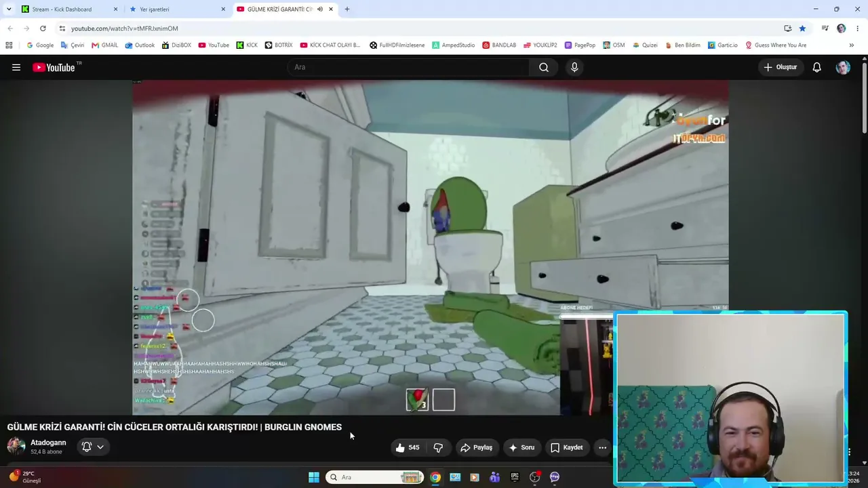The height and width of the screenshot is (488, 868).
Task: Click the address bar URL
Action: [x=125, y=28]
